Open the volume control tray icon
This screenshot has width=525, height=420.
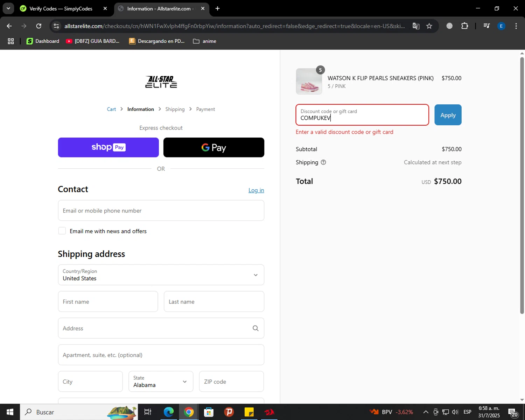pos(455,412)
